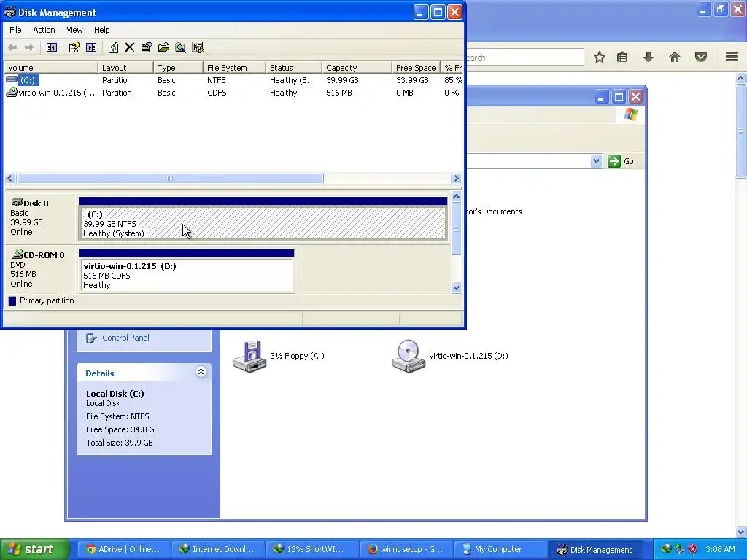Click the Start button
Screen dimensions: 747x560
click(34, 549)
